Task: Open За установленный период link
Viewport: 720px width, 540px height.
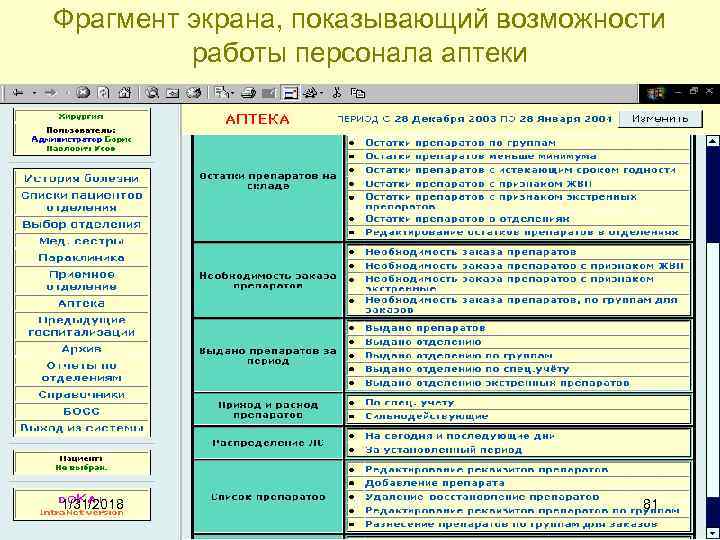Action: click(x=444, y=450)
